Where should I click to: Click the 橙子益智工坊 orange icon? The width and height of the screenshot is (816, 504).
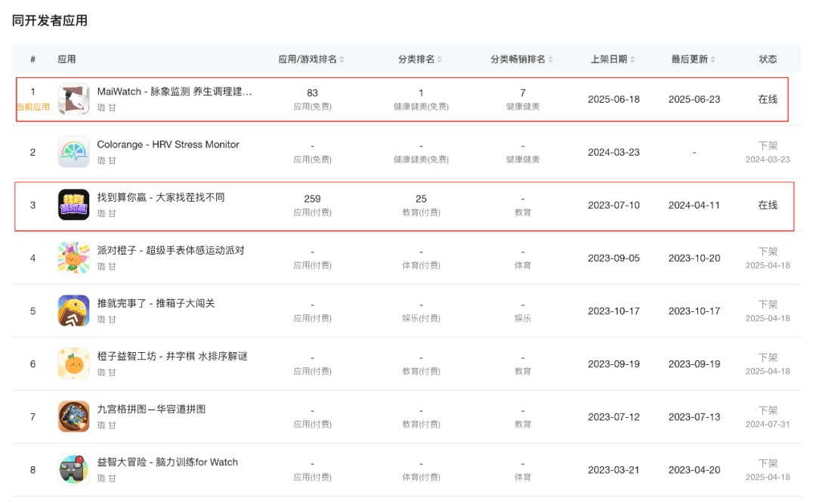[x=73, y=363]
